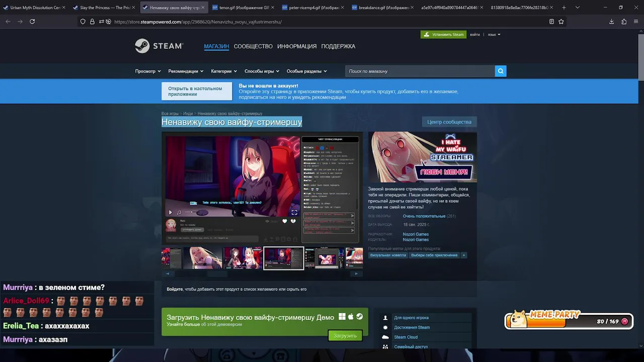Click the Инди breadcrumb link
Viewport: 644px width, 362px height.
[x=188, y=114]
